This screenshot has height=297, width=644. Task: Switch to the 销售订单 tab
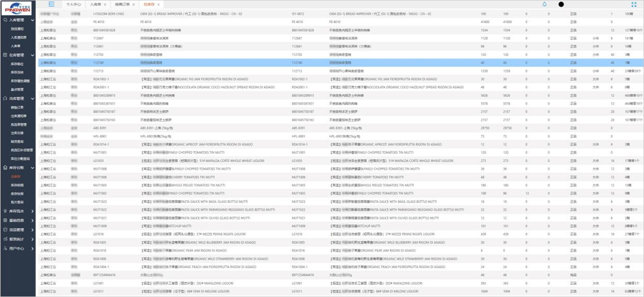[121, 4]
